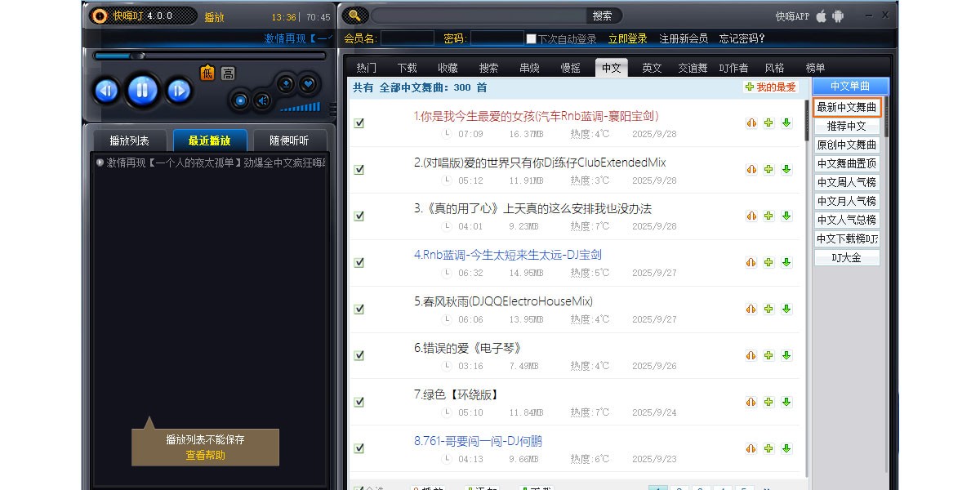Click the record dot icon in the player

241,100
